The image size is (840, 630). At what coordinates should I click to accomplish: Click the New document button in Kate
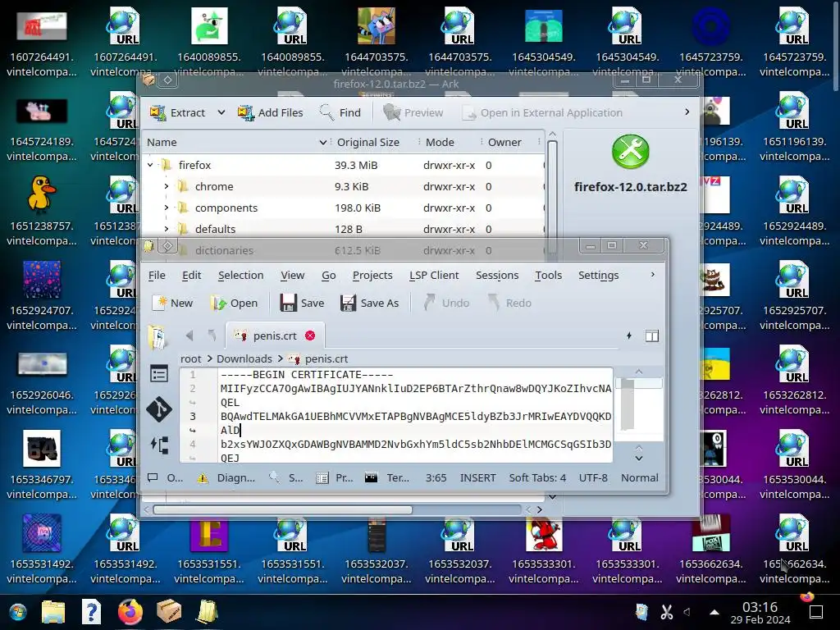[x=172, y=304]
